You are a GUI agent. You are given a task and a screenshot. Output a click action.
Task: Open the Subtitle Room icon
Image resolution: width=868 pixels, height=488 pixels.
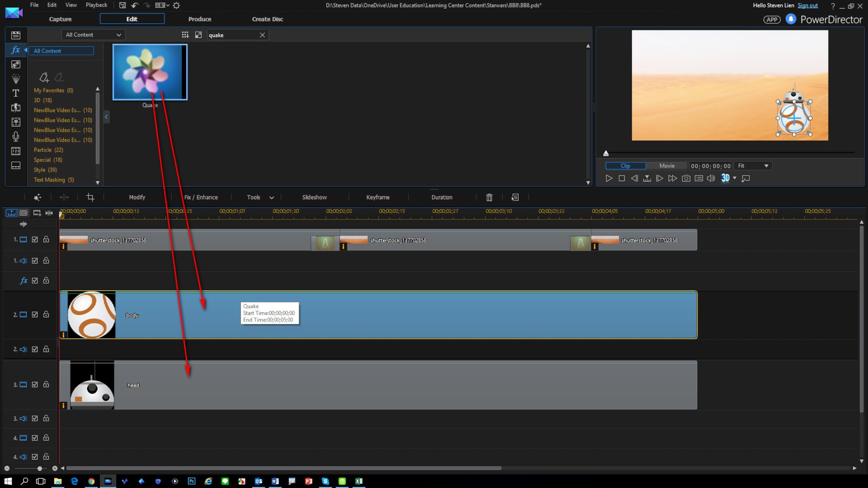pyautogui.click(x=16, y=166)
